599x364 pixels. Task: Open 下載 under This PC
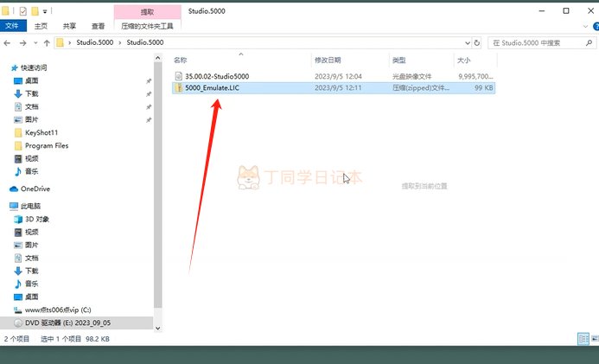(31, 271)
